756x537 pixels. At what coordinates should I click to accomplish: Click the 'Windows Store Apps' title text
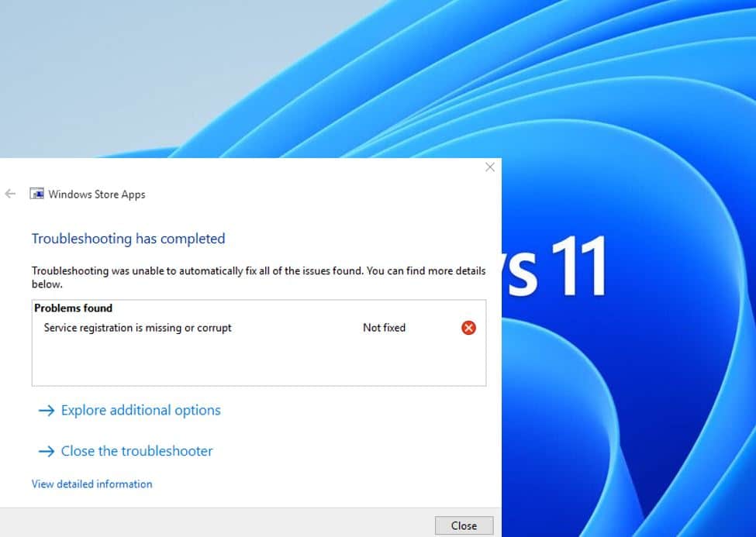coord(97,194)
